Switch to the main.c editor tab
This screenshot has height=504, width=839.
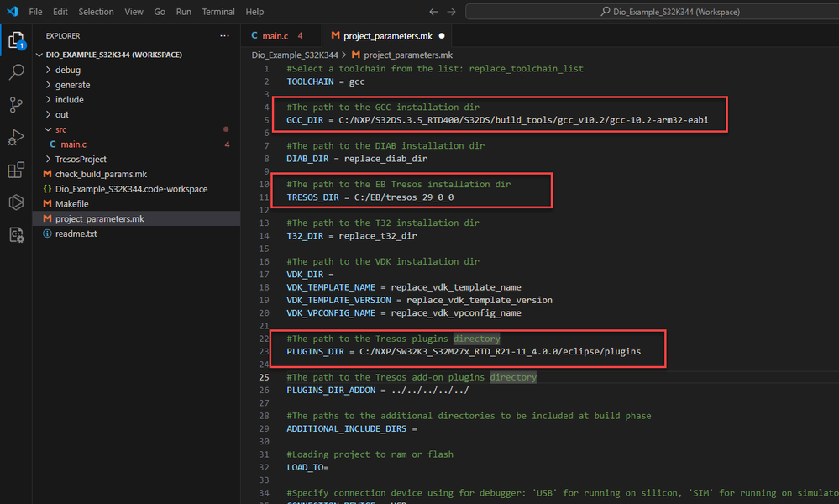click(281, 36)
